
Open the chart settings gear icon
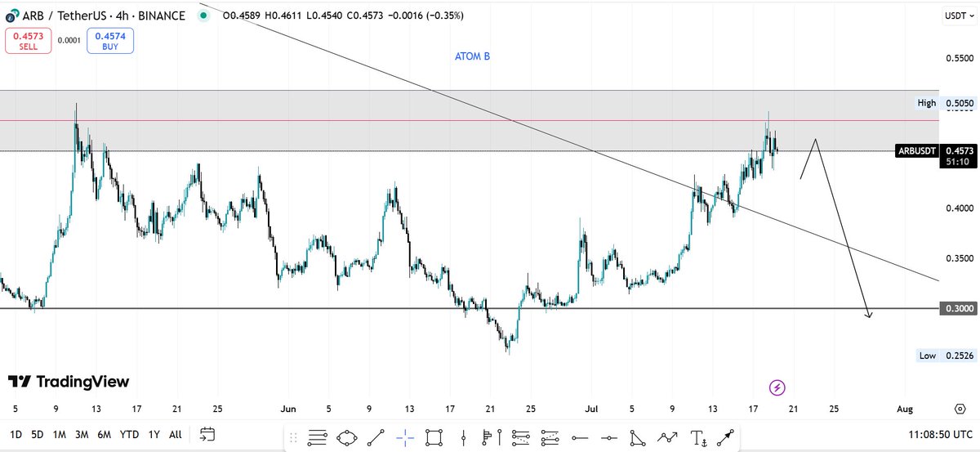coord(960,408)
